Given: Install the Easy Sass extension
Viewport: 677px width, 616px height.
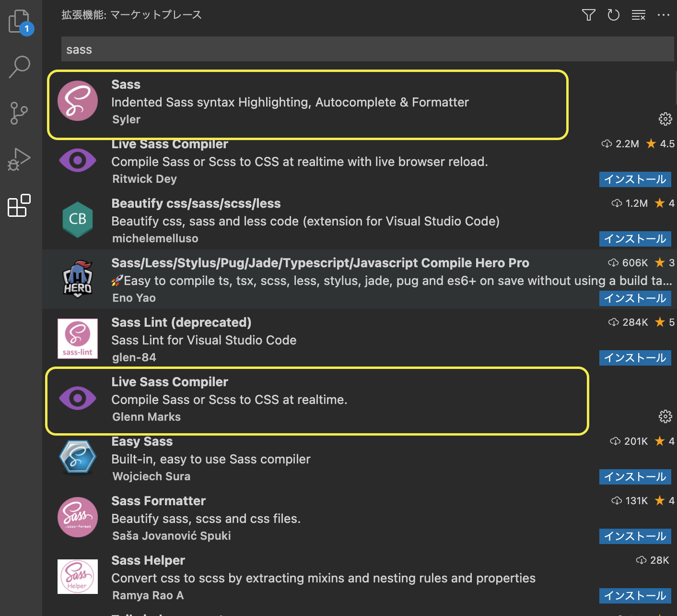Looking at the screenshot, I should [x=635, y=477].
